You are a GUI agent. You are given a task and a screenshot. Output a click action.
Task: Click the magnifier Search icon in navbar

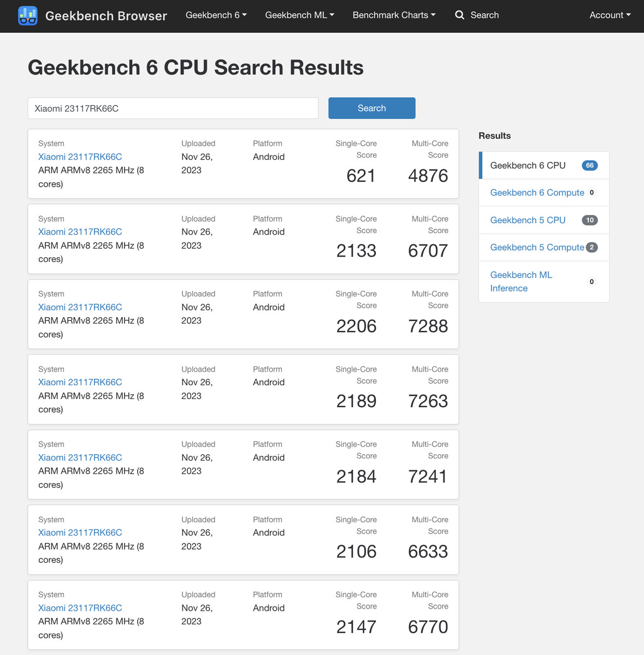[460, 15]
